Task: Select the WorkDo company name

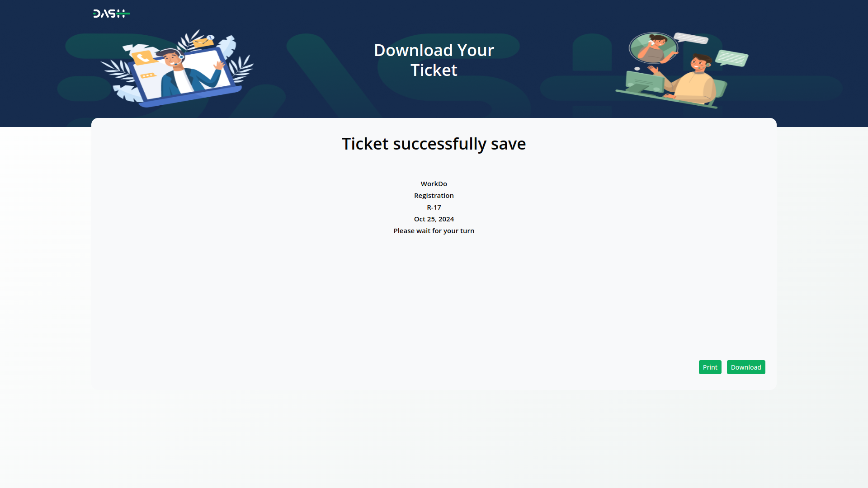Action: [434, 184]
